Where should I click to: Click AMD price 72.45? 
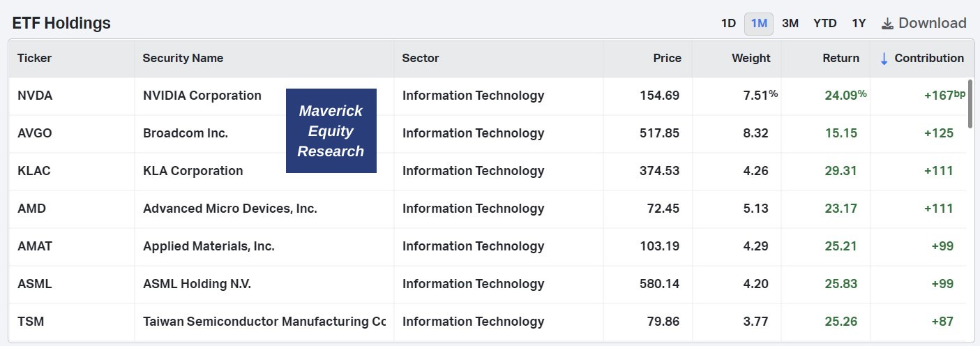tap(663, 209)
